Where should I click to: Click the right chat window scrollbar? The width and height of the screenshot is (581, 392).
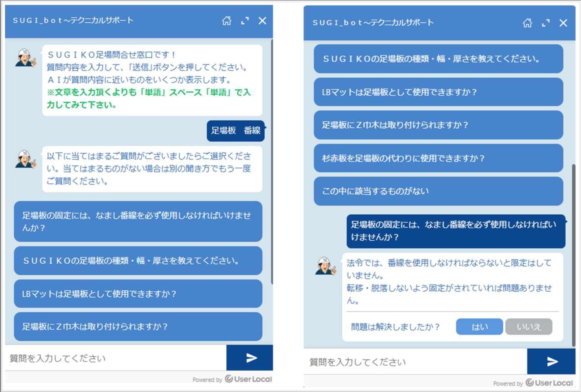(x=573, y=255)
